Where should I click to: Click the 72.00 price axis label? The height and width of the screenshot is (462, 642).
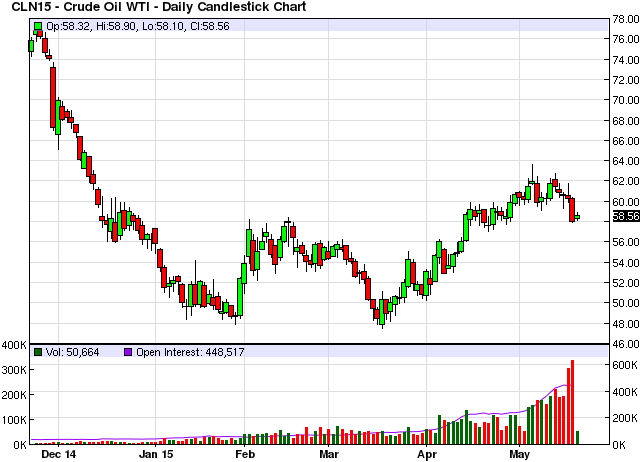[x=626, y=80]
